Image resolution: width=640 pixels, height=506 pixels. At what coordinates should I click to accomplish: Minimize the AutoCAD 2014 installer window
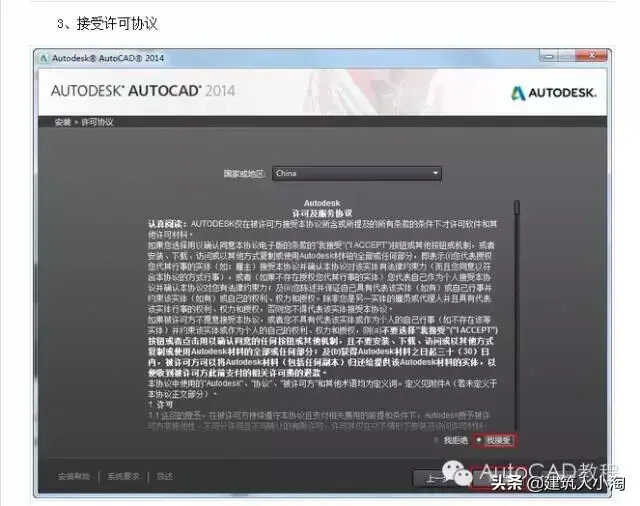549,55
